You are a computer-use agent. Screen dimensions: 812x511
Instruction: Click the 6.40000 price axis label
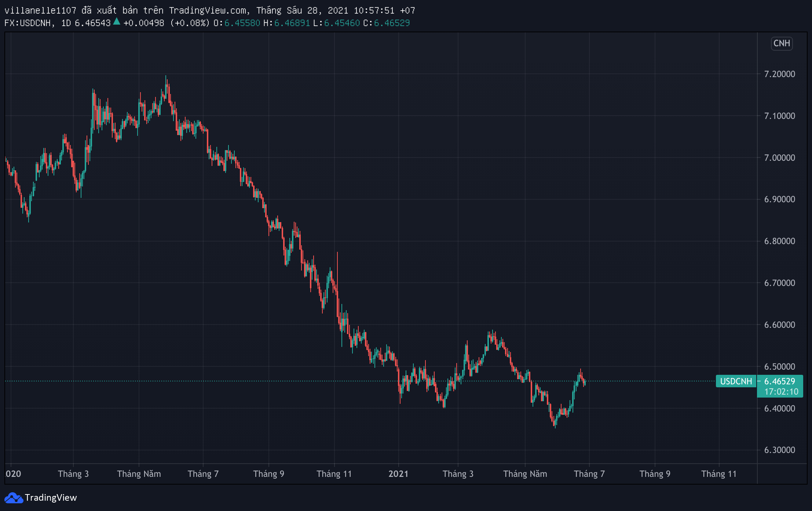[780, 409]
